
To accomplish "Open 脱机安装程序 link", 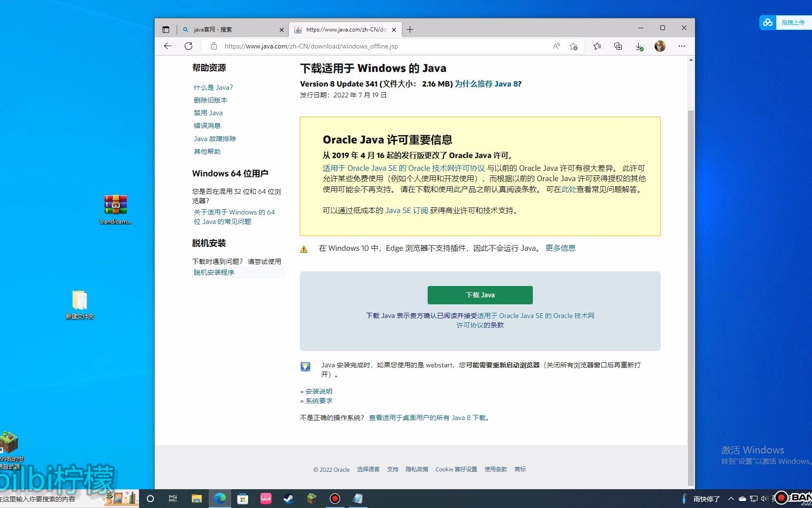I will point(214,272).
